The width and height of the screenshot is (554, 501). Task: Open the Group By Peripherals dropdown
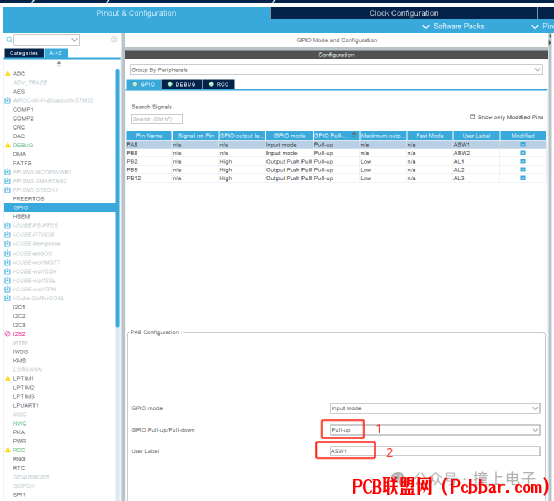click(336, 70)
